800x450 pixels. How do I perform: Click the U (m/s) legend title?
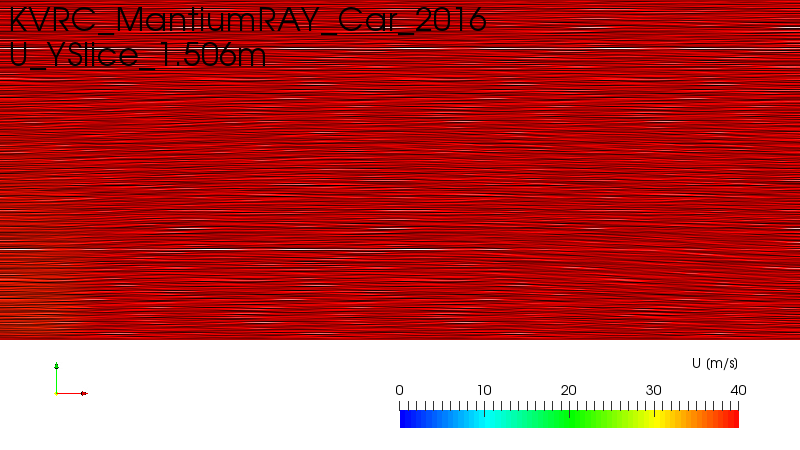(715, 363)
